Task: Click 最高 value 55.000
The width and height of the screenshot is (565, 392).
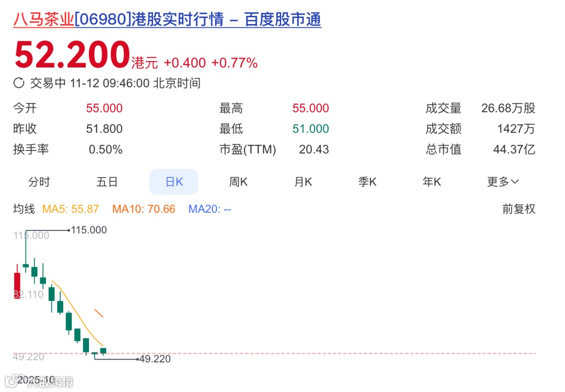Action: [311, 108]
